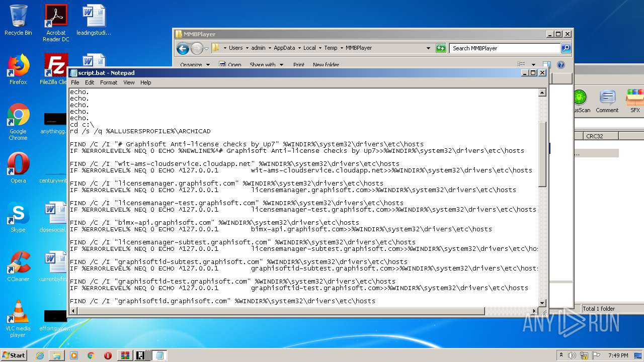The image size is (644, 362).
Task: Click Notepad vertical scrollbar down arrow
Action: coord(542,303)
